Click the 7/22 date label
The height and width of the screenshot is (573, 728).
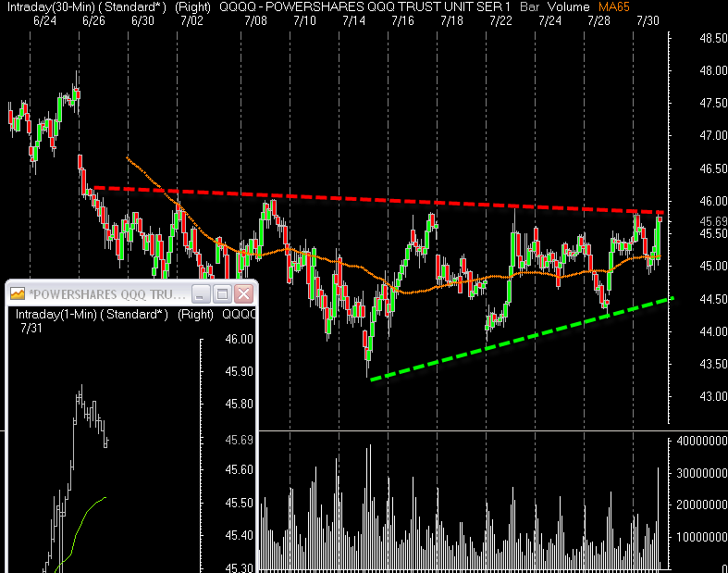(501, 21)
